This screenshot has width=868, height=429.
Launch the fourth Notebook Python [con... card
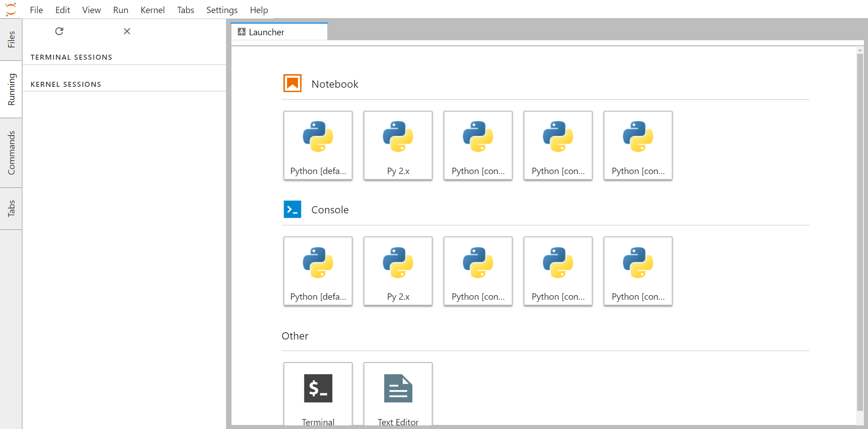558,146
